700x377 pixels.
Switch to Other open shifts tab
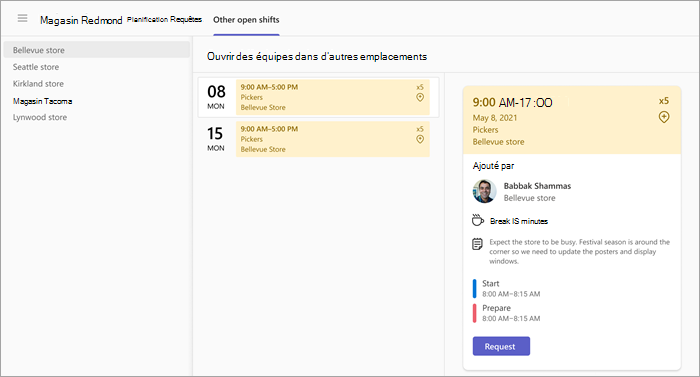point(246,20)
